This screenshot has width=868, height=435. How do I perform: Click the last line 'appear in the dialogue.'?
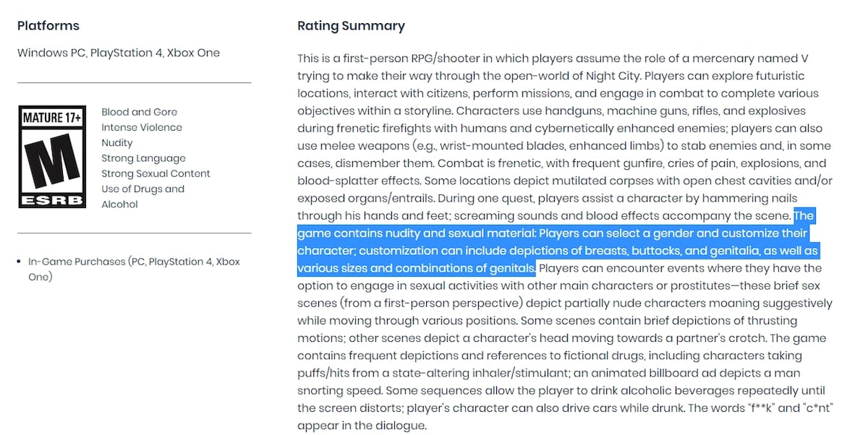[362, 426]
